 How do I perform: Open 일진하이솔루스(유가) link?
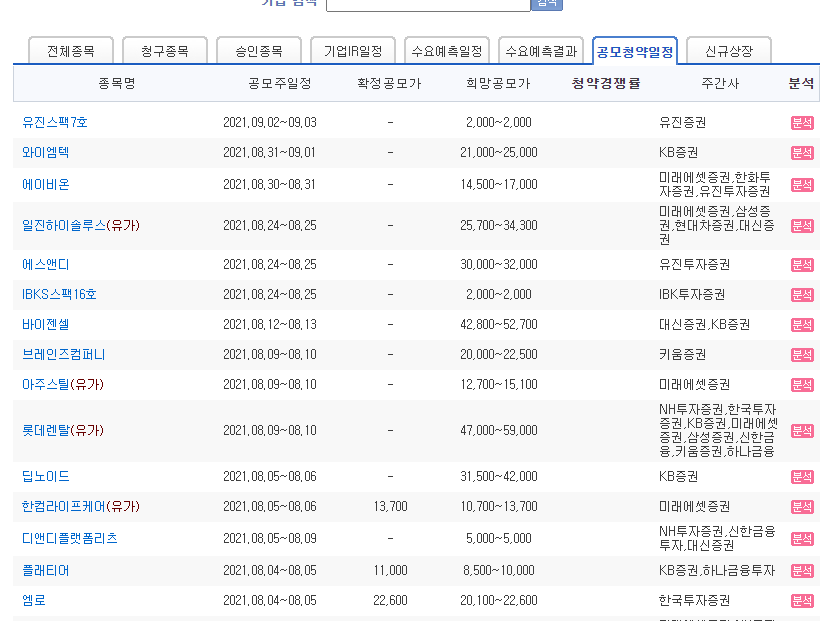point(81,226)
